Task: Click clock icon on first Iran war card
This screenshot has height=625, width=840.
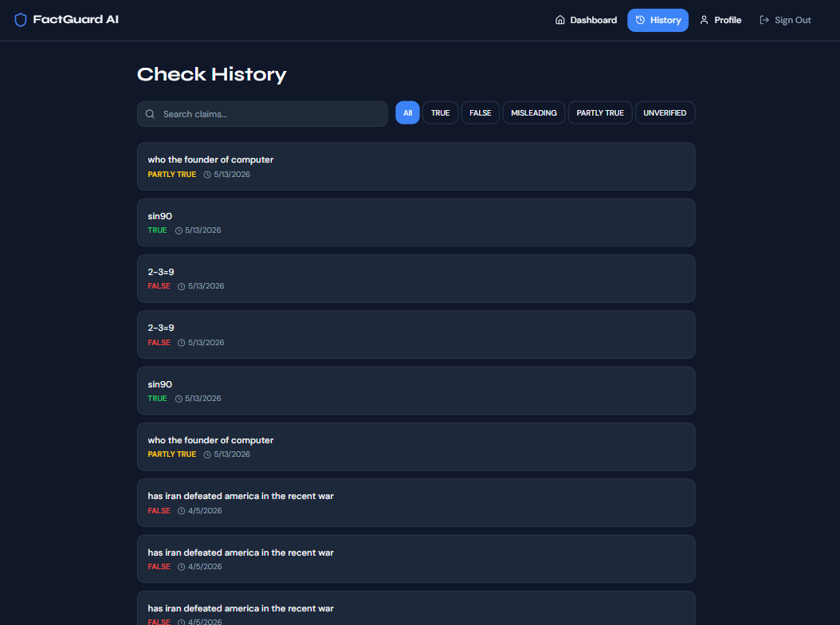Action: click(x=182, y=511)
